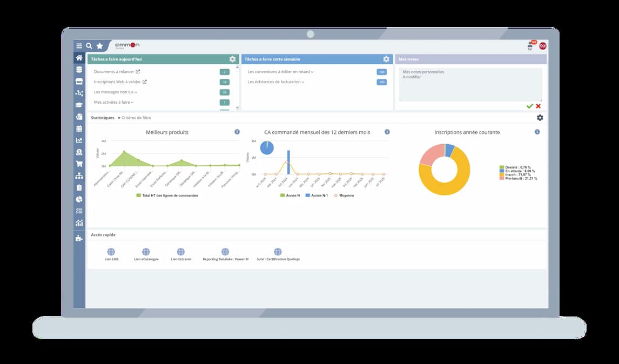Open settings gear for Tâches à faire aujourd'hui

(232, 59)
